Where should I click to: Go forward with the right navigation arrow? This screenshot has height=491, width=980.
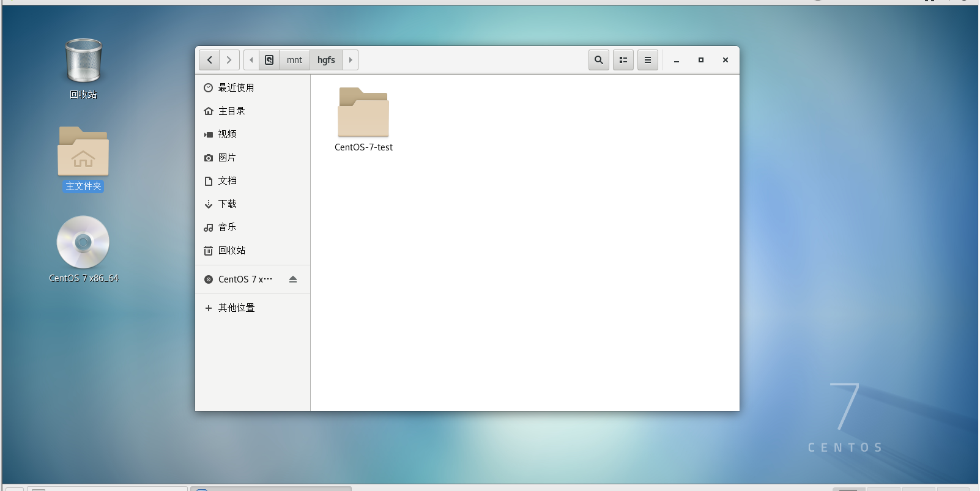(229, 60)
